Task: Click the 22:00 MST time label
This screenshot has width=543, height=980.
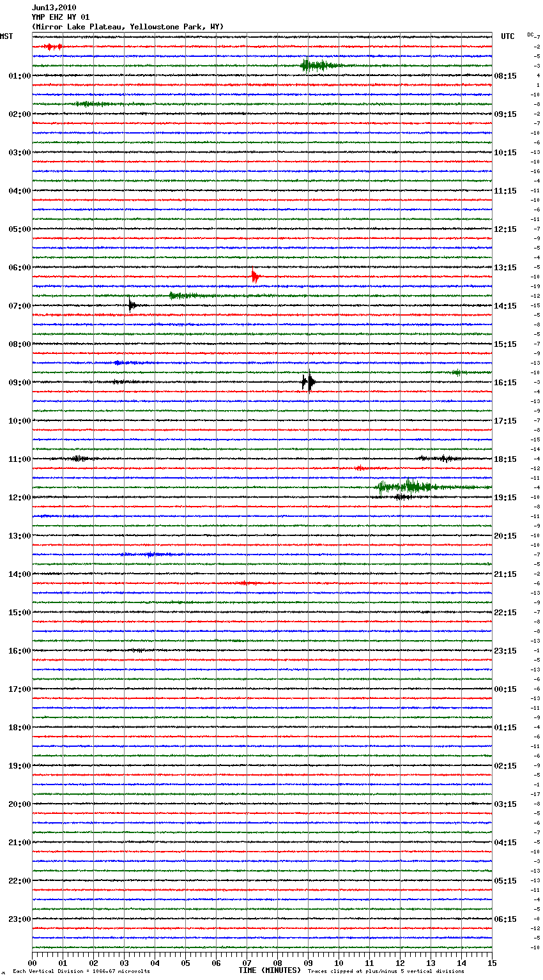Action: pos(20,881)
